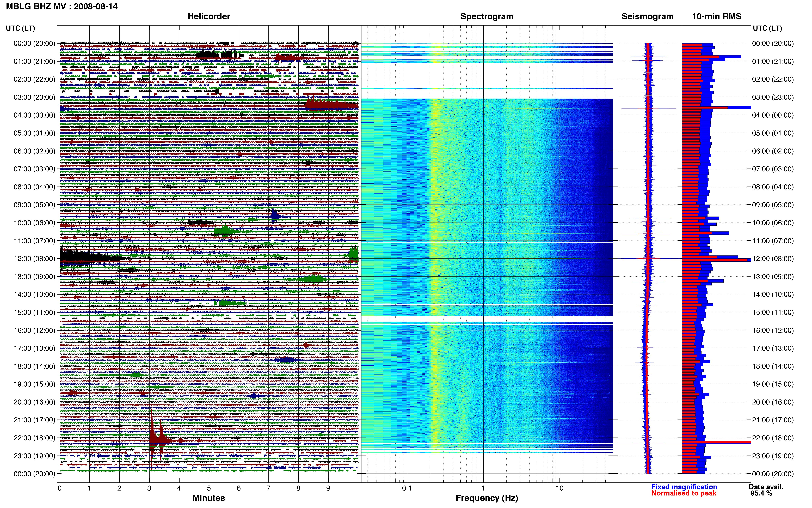Click the long RMS bar near 22:15

pos(716,442)
